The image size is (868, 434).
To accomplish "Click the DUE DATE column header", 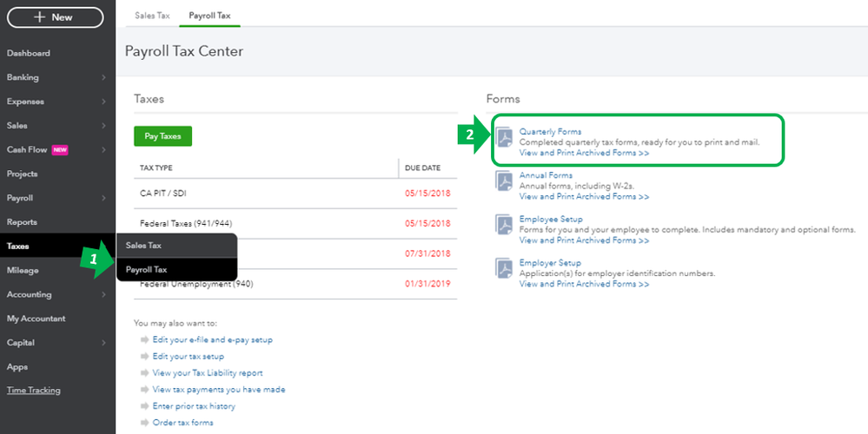I will point(423,168).
